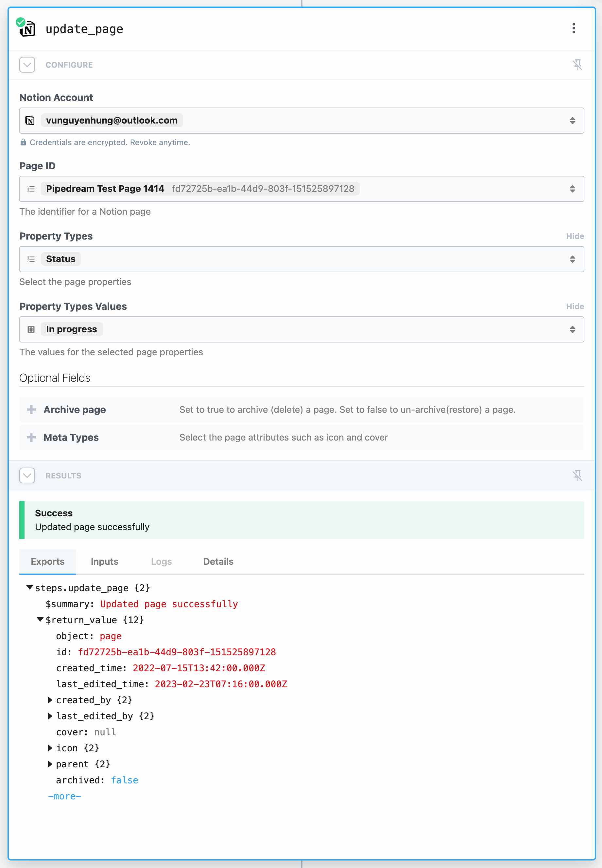Open the three-dot step options menu

click(573, 28)
